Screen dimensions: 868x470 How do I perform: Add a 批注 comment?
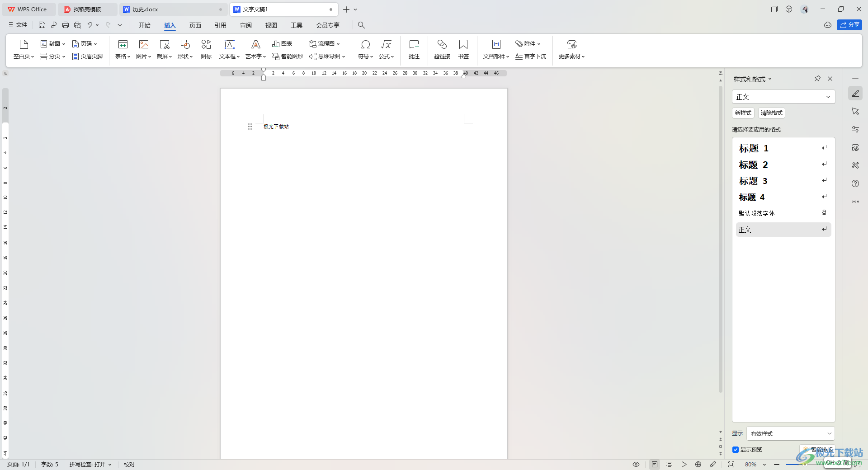(x=414, y=49)
